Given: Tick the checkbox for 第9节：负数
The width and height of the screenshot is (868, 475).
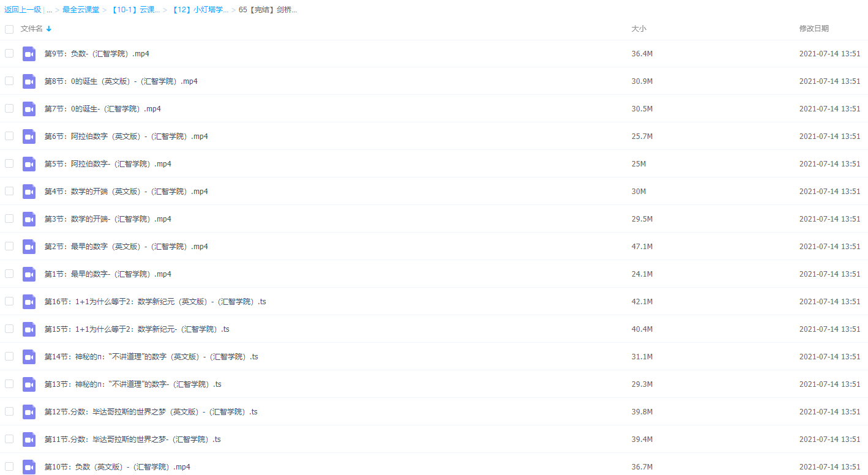Looking at the screenshot, I should coord(9,53).
